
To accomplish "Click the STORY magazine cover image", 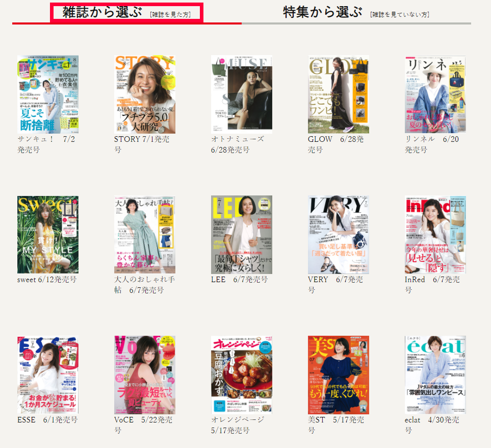I will [x=145, y=94].
